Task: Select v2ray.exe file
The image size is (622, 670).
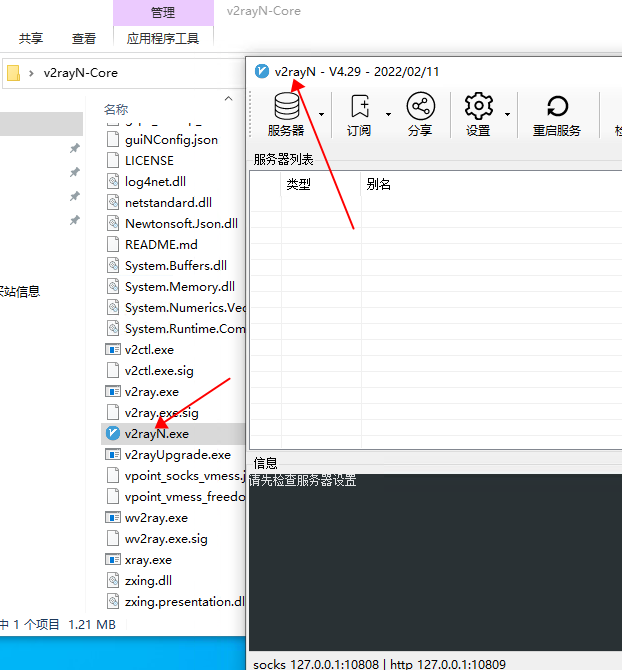Action: coord(152,391)
